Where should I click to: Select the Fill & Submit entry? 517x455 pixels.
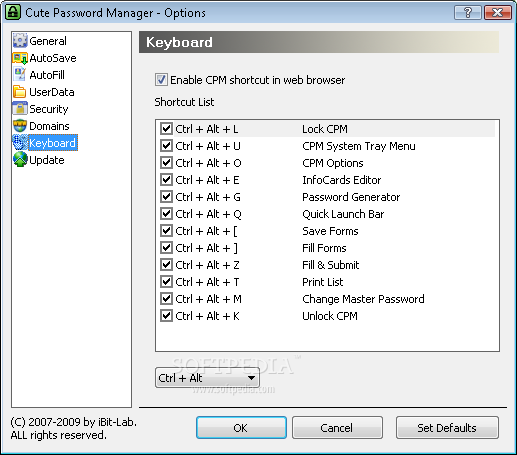click(x=330, y=265)
